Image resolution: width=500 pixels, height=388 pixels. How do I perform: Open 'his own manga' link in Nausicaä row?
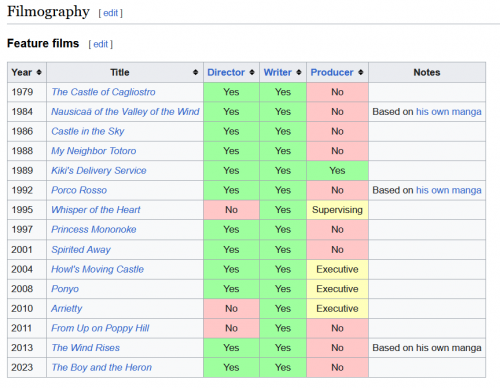(x=449, y=112)
